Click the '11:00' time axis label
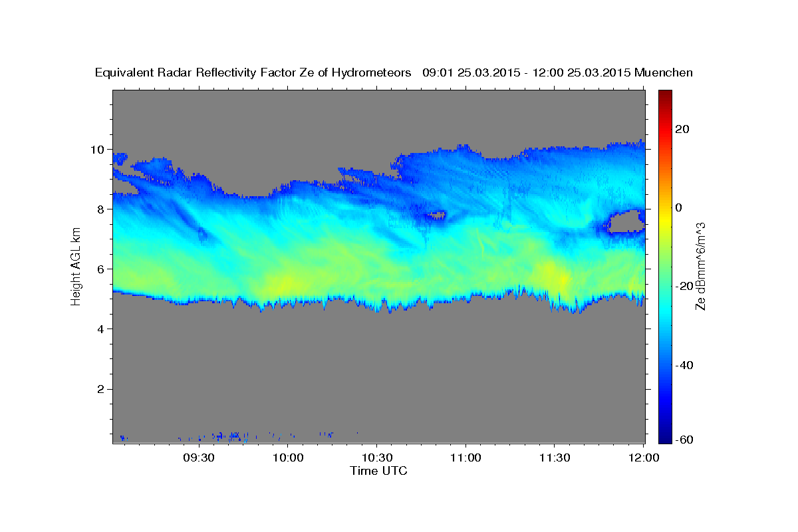This screenshot has width=798, height=532. tap(465, 458)
